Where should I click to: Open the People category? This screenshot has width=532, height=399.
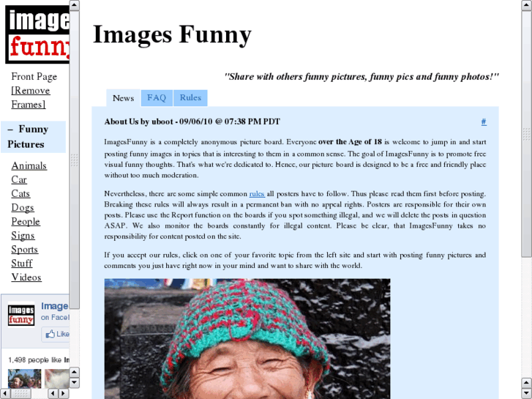click(x=26, y=221)
